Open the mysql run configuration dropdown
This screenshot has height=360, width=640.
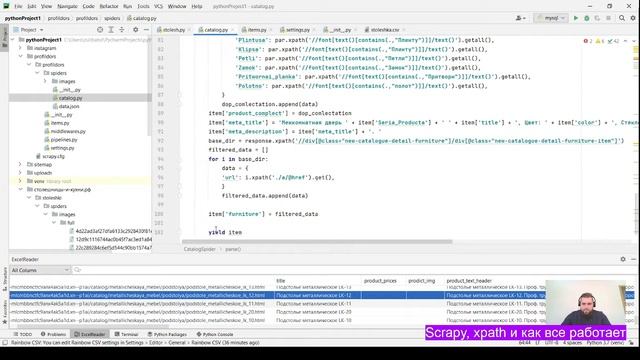(551, 18)
